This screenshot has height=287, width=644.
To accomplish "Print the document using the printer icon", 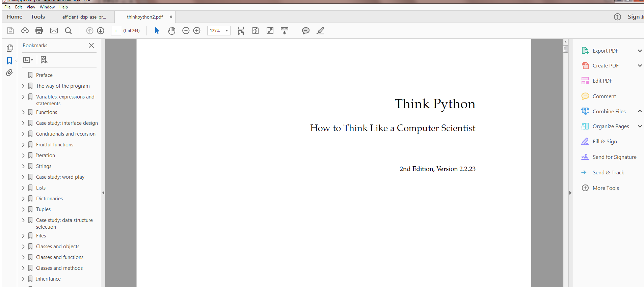I will (x=39, y=31).
